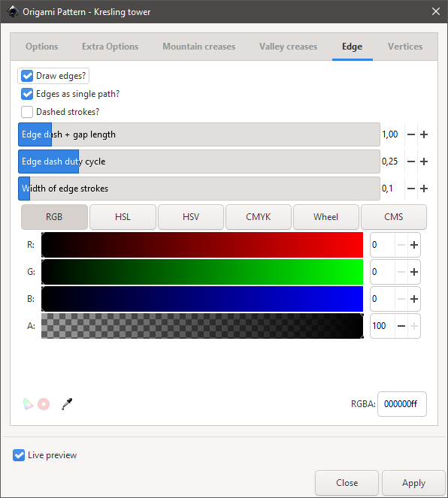Switch to the Wheel color picker

point(325,217)
